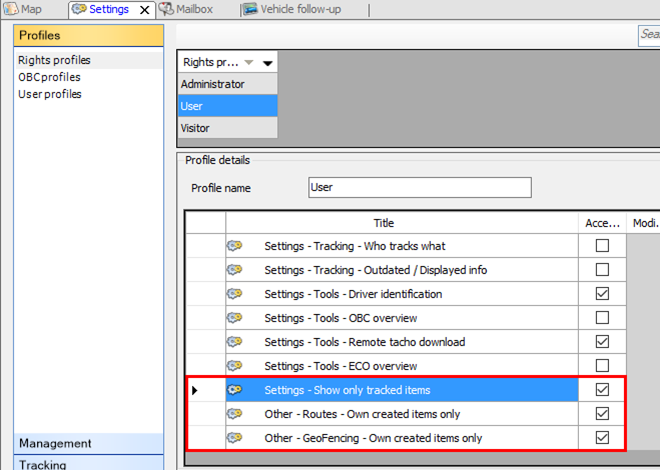
Task: Expand the Management section in sidebar
Action: tap(88, 443)
